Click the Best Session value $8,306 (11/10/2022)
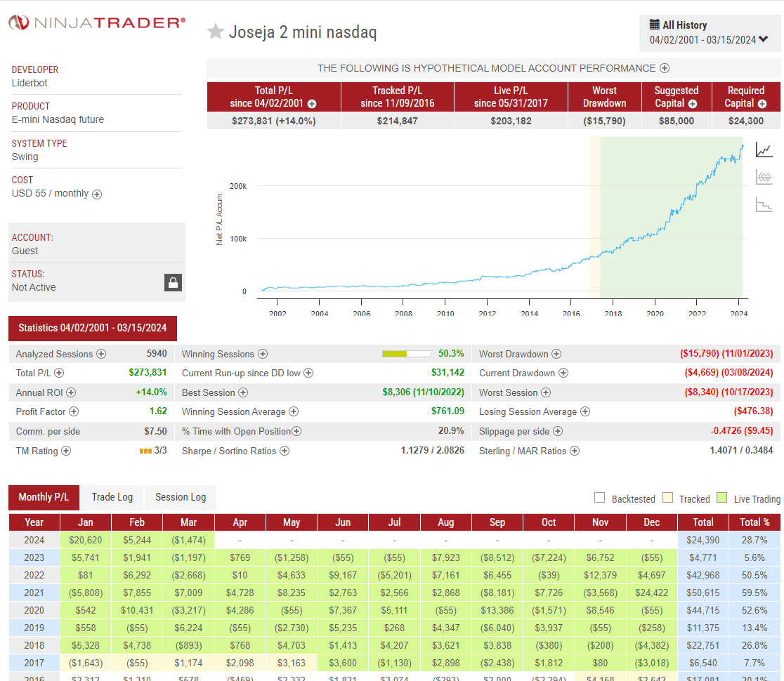The width and height of the screenshot is (784, 681). click(423, 392)
